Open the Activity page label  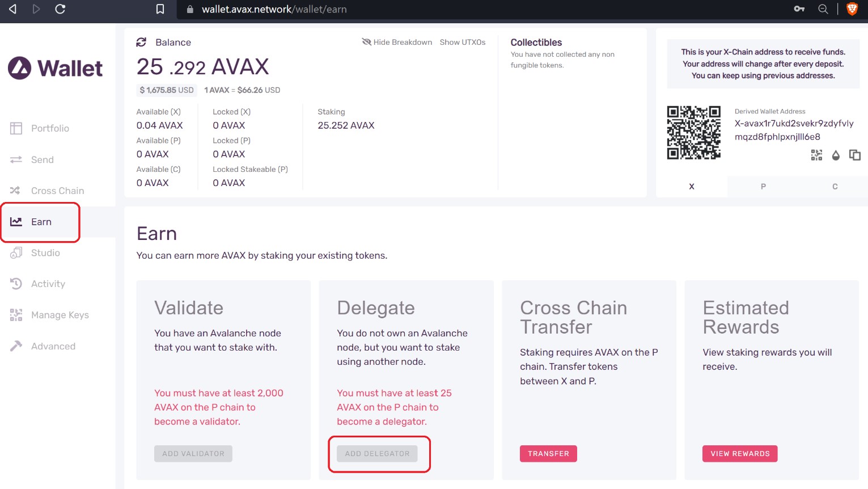(48, 284)
